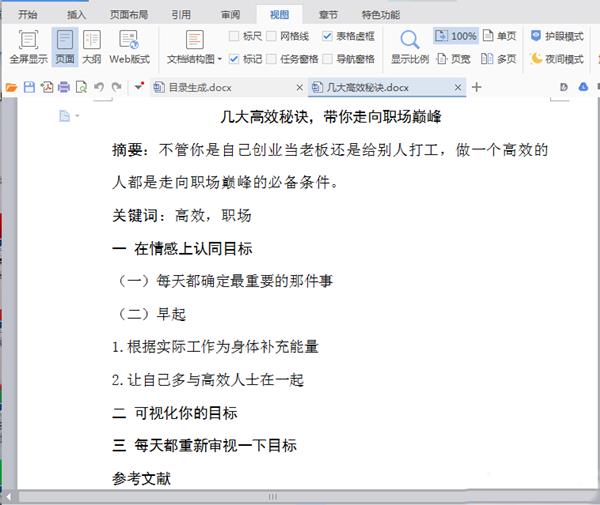Switch to Web版式 layout view
This screenshot has width=600, height=505.
pyautogui.click(x=129, y=47)
